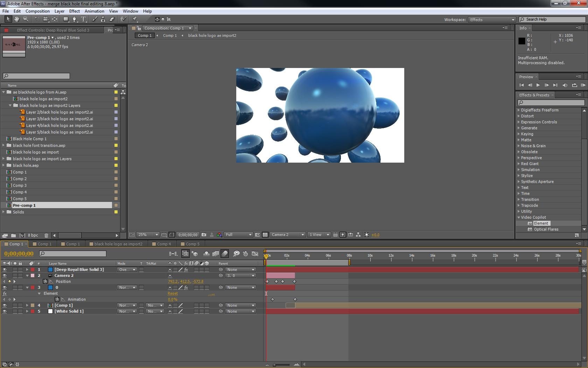Select the Roto Brush tool
The width and height of the screenshot is (588, 368).
(x=123, y=19)
